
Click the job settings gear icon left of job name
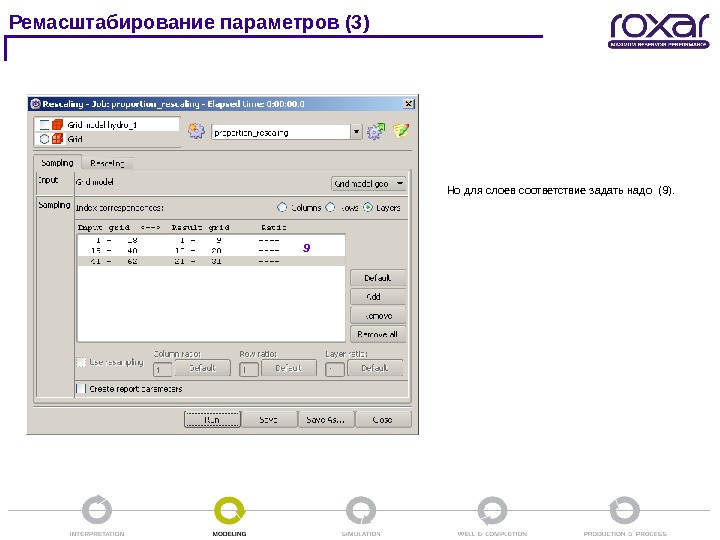[196, 132]
